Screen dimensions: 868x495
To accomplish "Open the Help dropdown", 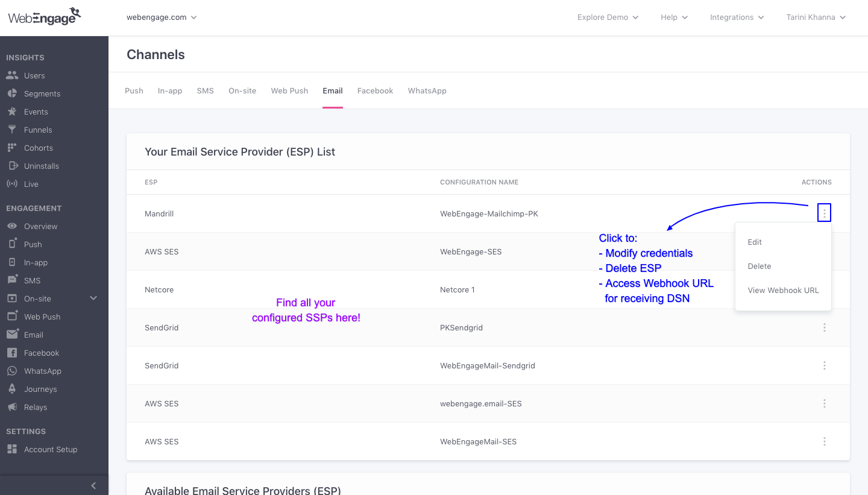I will (674, 17).
